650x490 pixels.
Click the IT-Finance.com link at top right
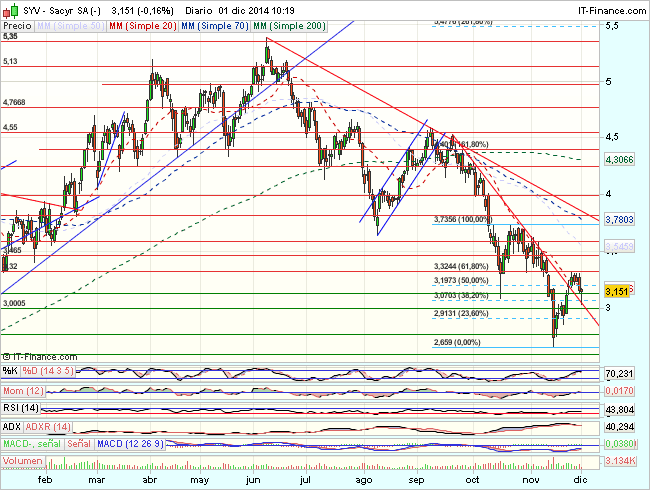611,9
